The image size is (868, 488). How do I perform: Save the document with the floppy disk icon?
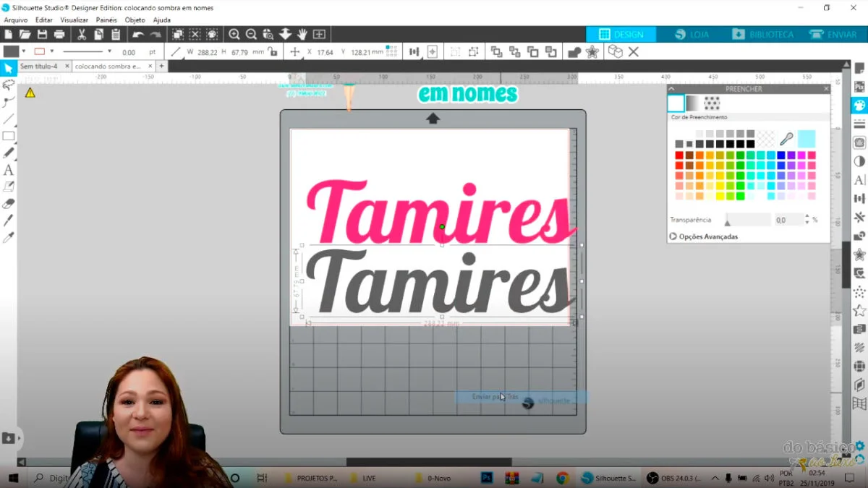click(42, 34)
